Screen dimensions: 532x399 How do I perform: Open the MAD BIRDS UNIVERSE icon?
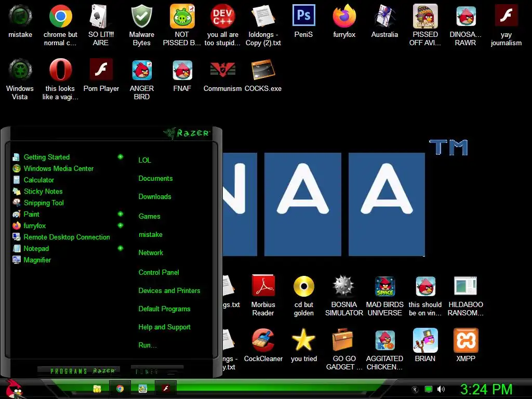[x=385, y=286]
